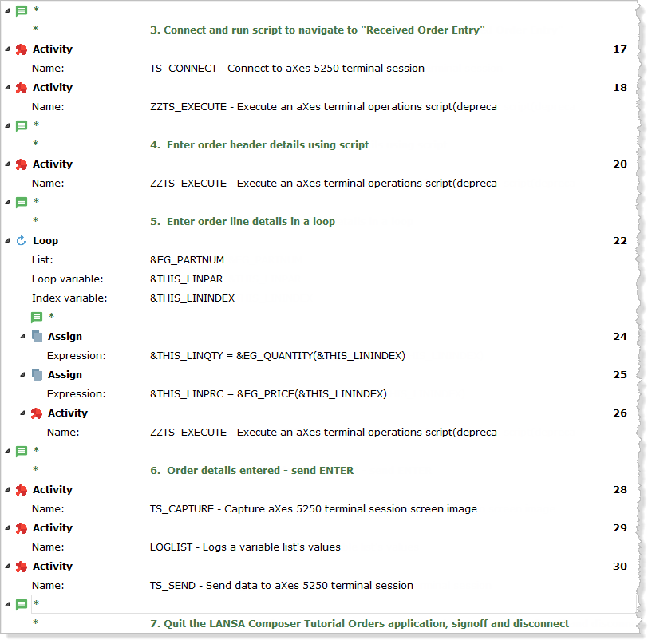Select comment '5. Enter order line details'
This screenshot has width=652, height=644.
pyautogui.click(x=243, y=222)
